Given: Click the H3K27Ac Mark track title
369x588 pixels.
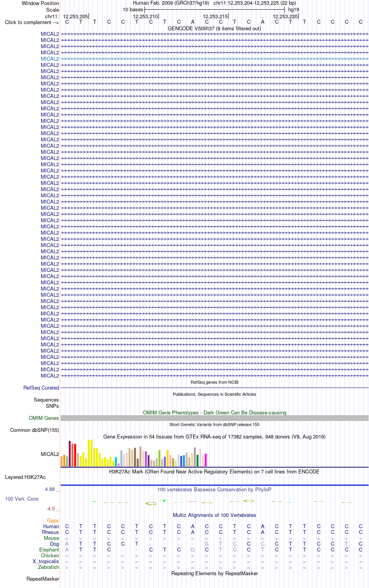Looking at the screenshot, I should pos(214,471).
